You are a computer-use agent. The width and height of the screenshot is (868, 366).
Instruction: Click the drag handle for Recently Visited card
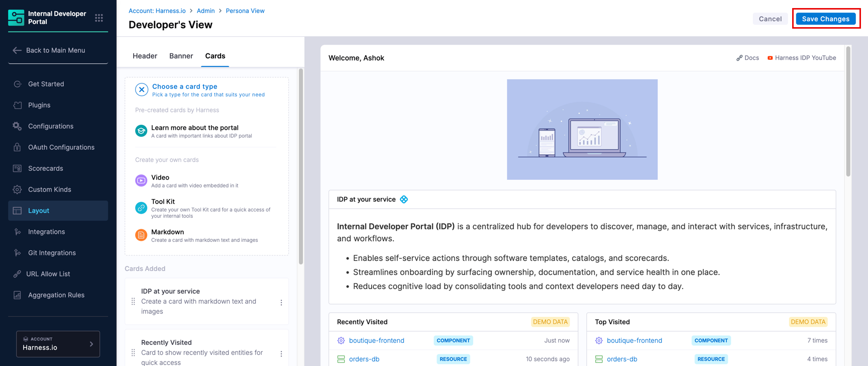(133, 353)
